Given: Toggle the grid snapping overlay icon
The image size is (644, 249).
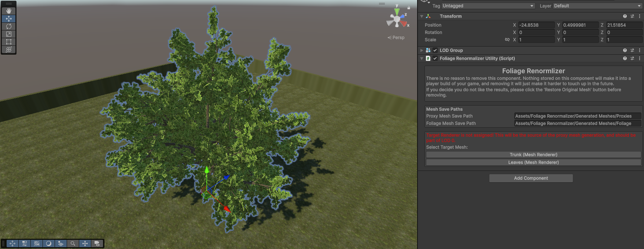Looking at the screenshot, I should pyautogui.click(x=37, y=243).
